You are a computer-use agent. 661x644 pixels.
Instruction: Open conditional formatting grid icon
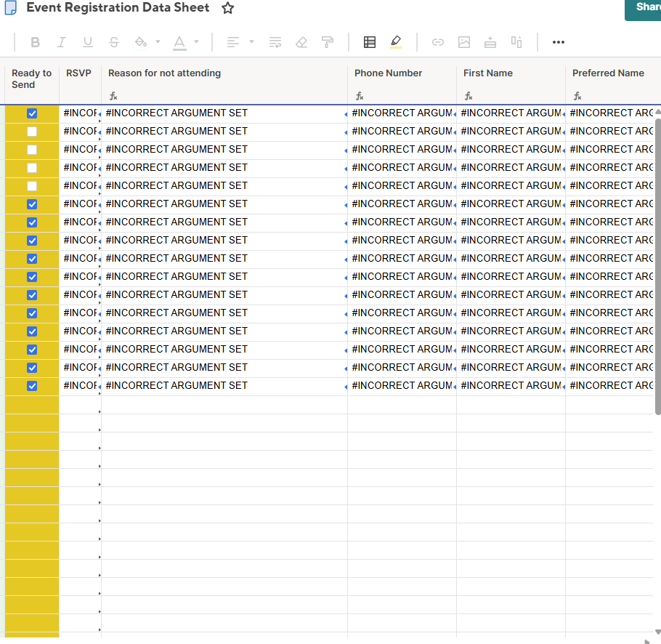pyautogui.click(x=370, y=42)
